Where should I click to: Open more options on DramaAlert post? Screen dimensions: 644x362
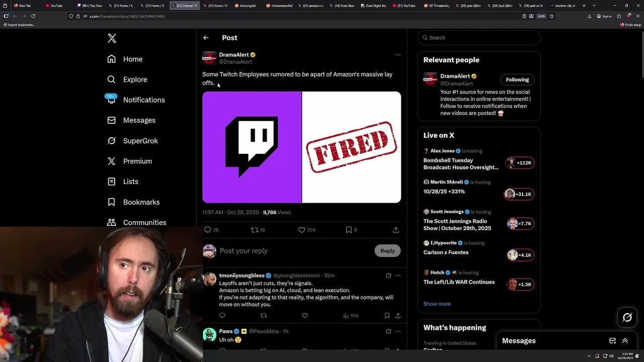(x=397, y=55)
